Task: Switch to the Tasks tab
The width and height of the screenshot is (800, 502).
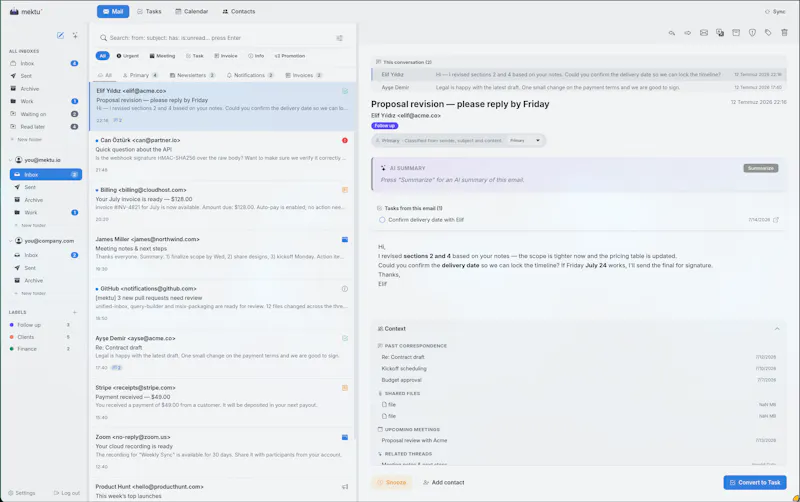Action: click(x=149, y=11)
